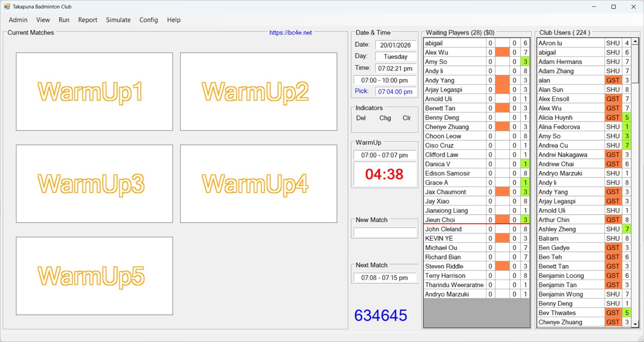644x342 pixels.
Task: Click the Pick time field
Action: (395, 91)
